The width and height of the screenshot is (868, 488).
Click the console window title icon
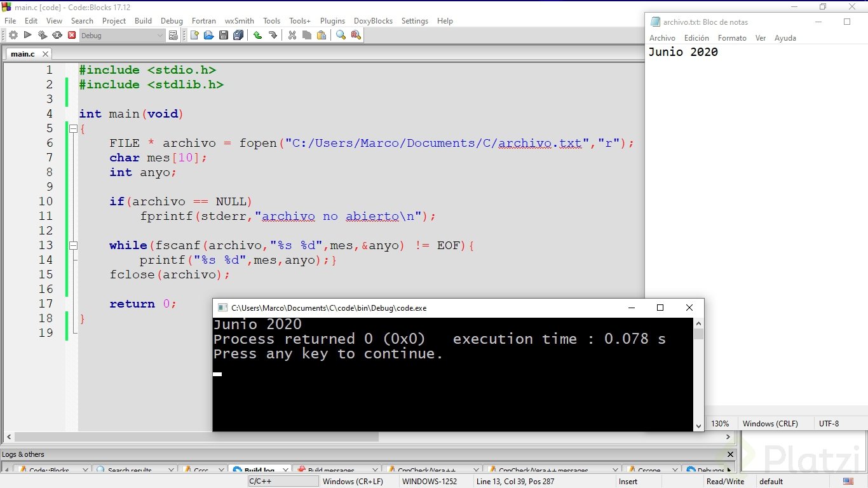click(x=222, y=308)
